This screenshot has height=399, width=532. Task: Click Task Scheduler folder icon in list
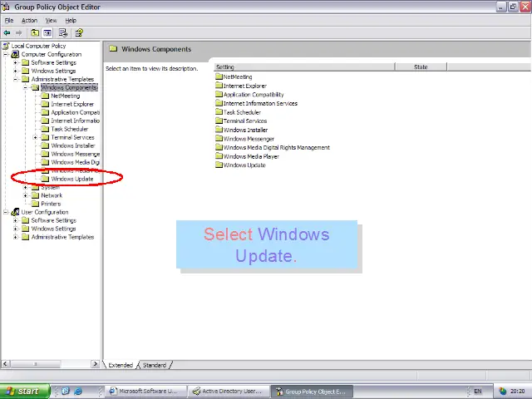pyautogui.click(x=219, y=112)
